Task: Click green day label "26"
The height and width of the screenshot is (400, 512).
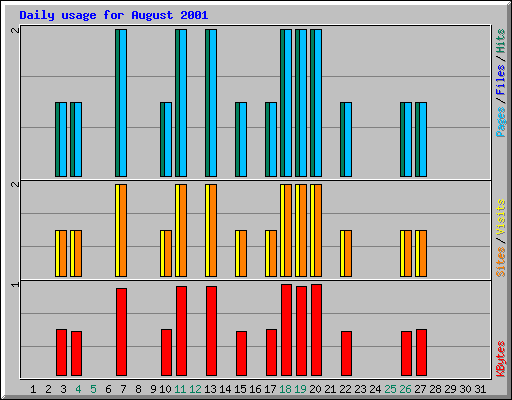Action: coord(405,389)
